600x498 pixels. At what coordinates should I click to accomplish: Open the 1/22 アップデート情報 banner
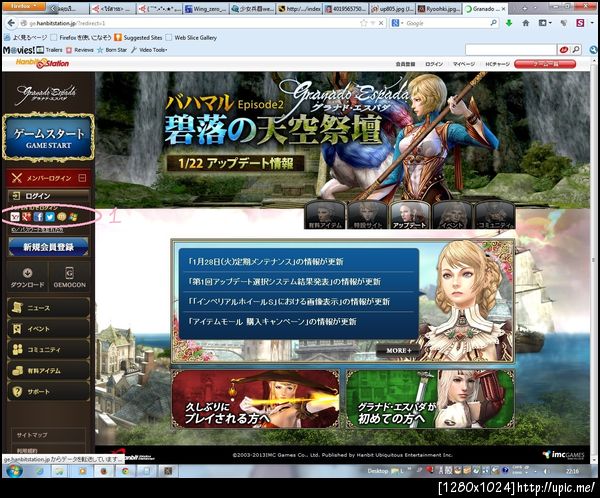(x=236, y=163)
